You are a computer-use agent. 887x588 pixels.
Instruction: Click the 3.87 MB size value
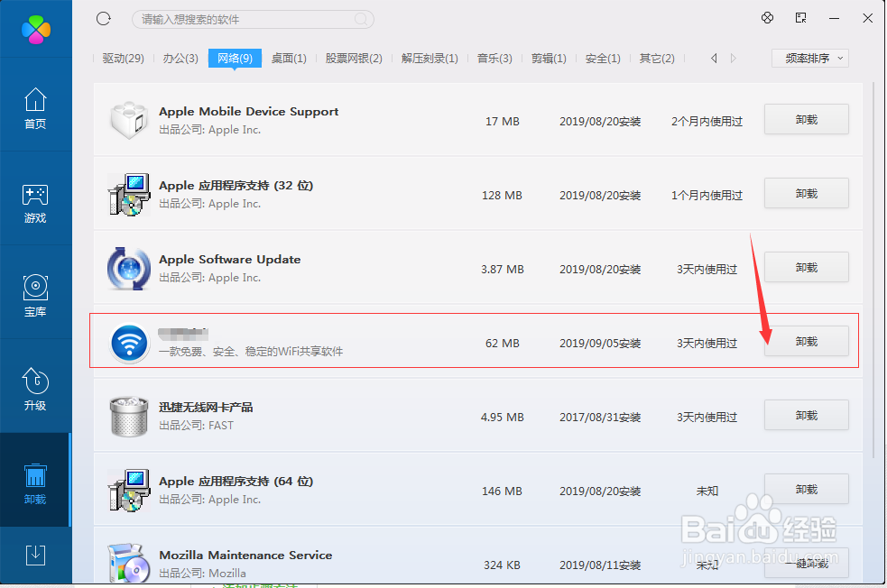[503, 269]
